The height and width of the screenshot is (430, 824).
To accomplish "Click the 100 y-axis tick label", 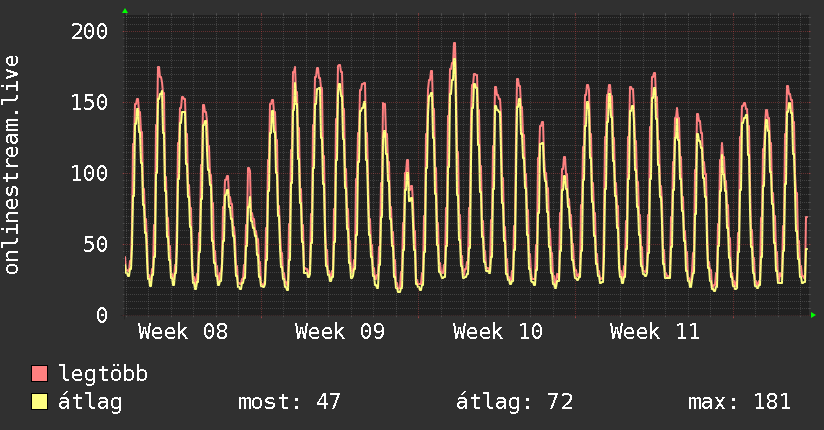I will tap(89, 173).
